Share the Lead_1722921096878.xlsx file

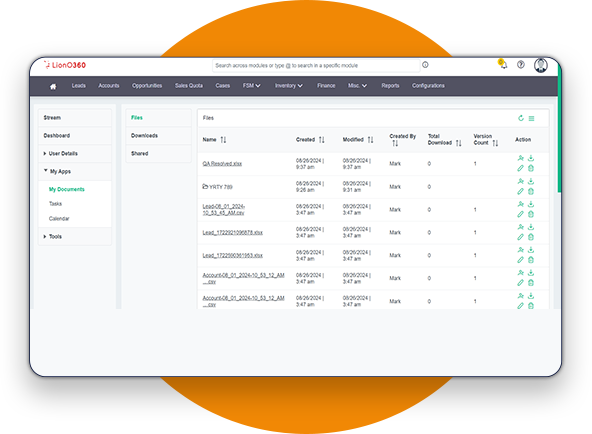(521, 227)
